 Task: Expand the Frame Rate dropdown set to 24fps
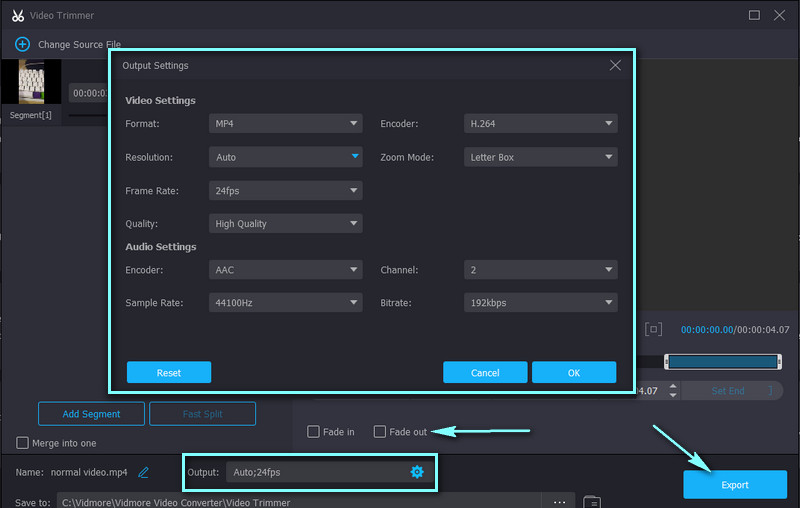click(286, 190)
